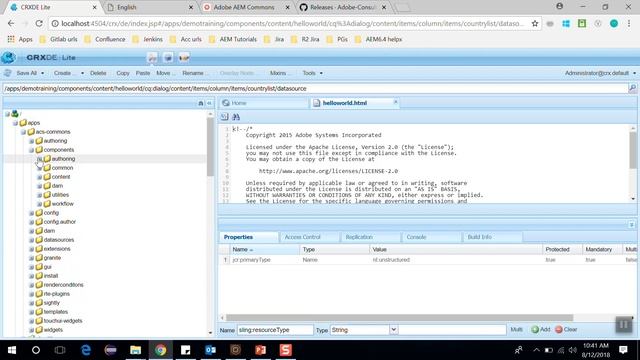Click the search magnifier icon beside path field

[632, 88]
